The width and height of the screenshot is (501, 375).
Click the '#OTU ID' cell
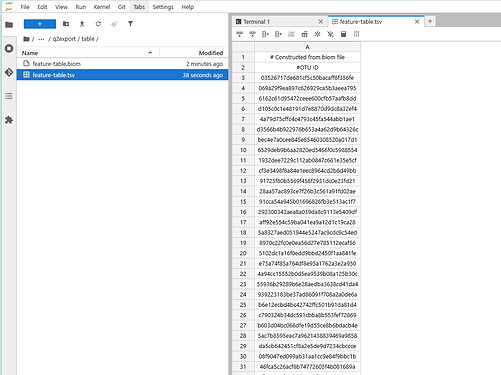point(307,67)
